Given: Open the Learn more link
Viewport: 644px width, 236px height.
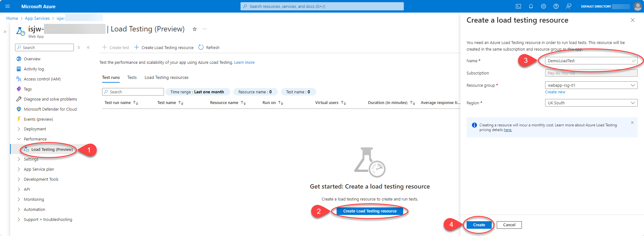Looking at the screenshot, I should [x=244, y=63].
